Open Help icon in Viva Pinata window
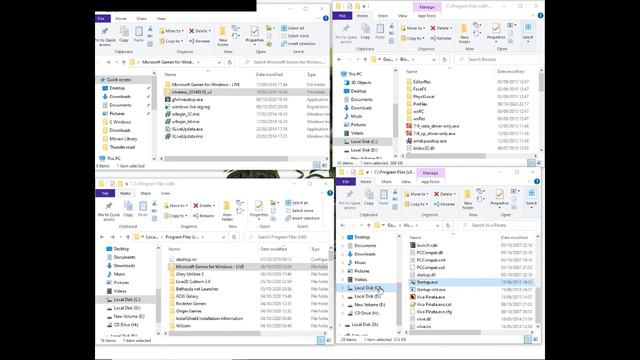640x360 pixels. pos(537,181)
